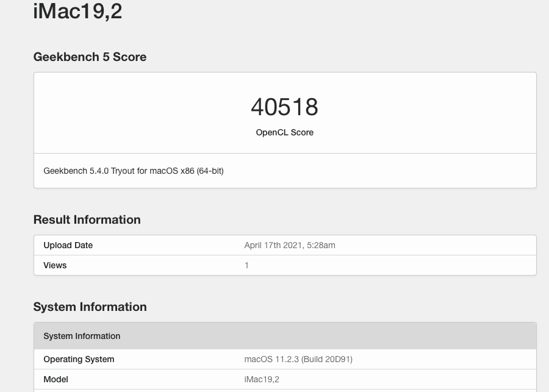Click the Operating System label
The width and height of the screenshot is (549, 392).
[x=79, y=359]
